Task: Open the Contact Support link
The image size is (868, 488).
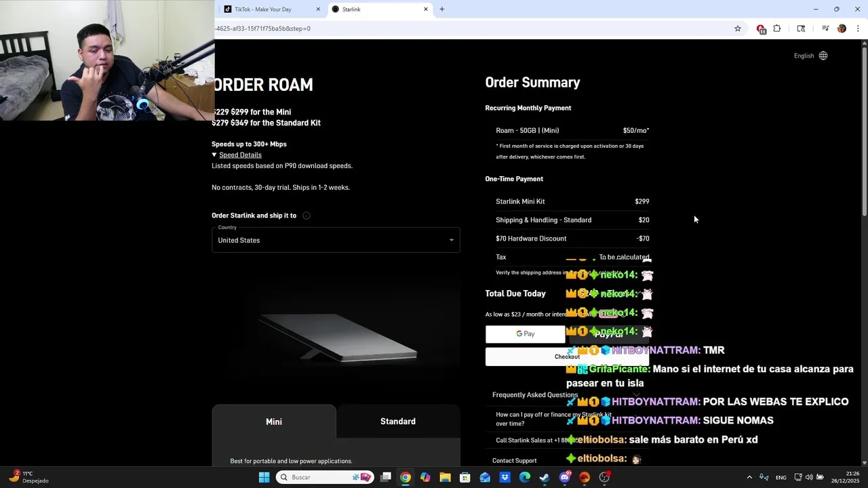Action: click(515, 461)
